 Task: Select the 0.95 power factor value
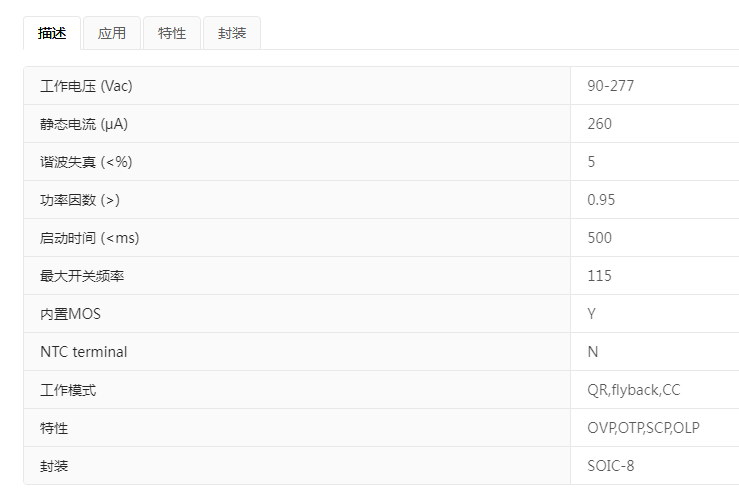[x=601, y=200]
